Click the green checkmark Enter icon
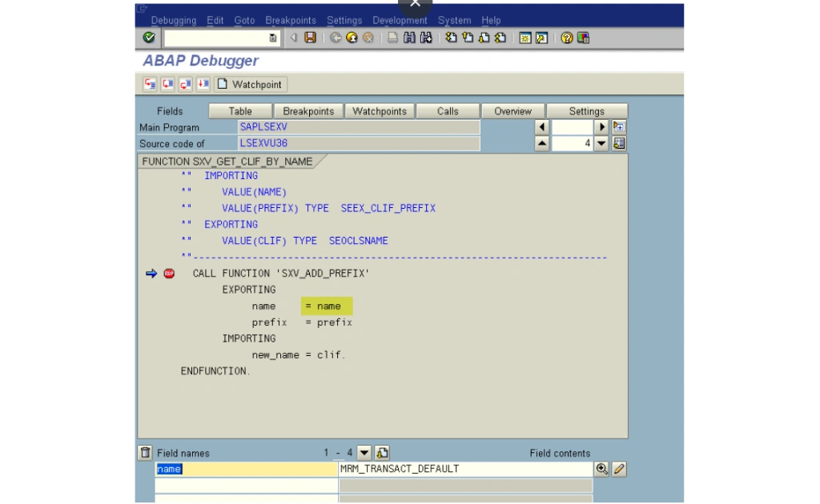Image resolution: width=820 pixels, height=504 pixels. 149,38
